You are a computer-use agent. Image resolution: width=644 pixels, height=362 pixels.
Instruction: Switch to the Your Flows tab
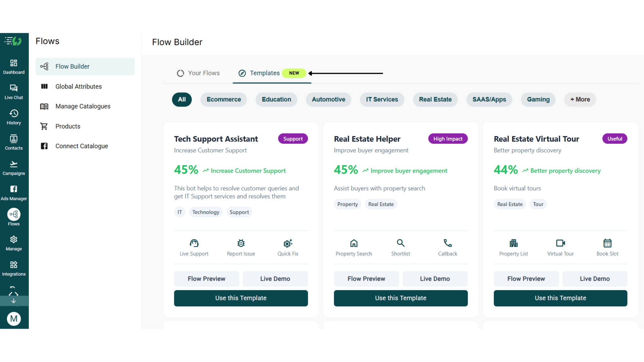198,73
